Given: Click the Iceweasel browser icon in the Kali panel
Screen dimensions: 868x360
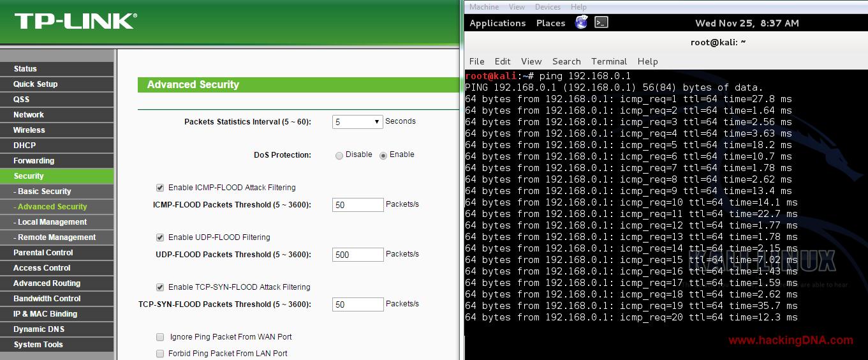Looking at the screenshot, I should coord(581,22).
